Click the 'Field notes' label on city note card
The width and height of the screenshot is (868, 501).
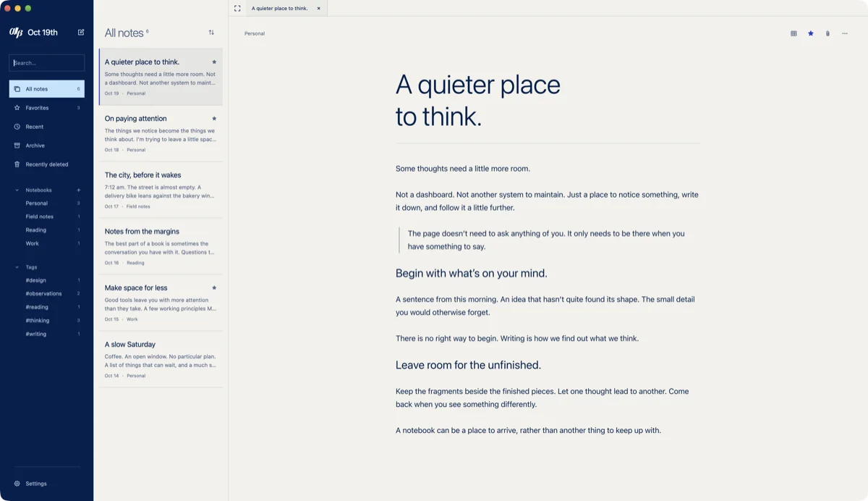pyautogui.click(x=138, y=206)
